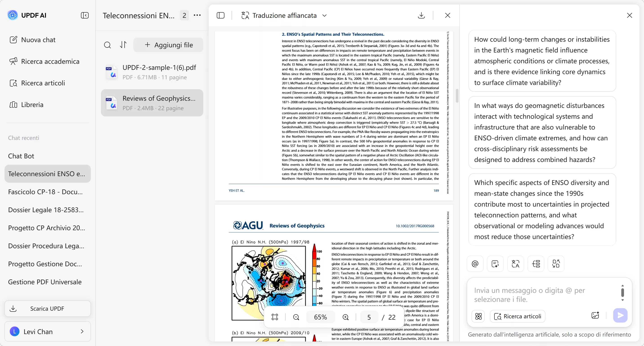Toggle the deep thinking atom icon
Screen dimensions: 644x346
tap(478, 316)
